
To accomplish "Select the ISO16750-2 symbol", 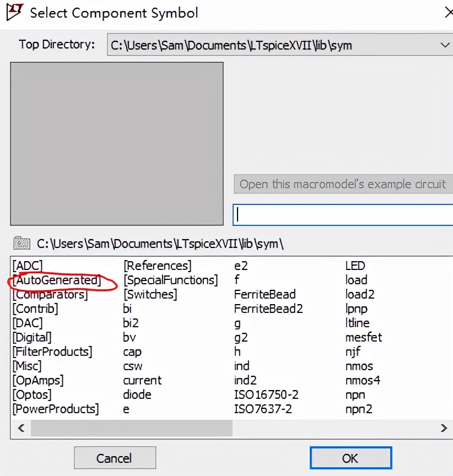I will [266, 394].
